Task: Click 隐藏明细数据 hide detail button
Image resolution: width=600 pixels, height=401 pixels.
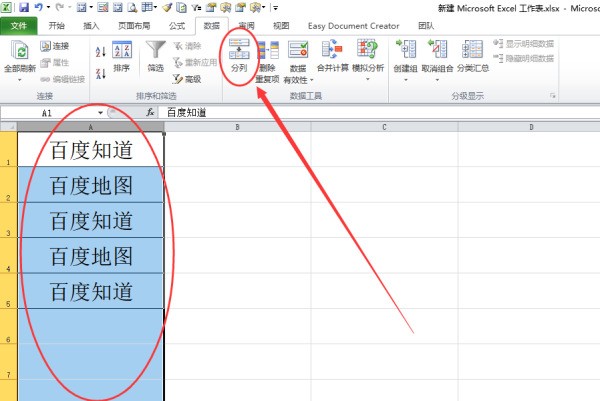Action: tap(523, 59)
